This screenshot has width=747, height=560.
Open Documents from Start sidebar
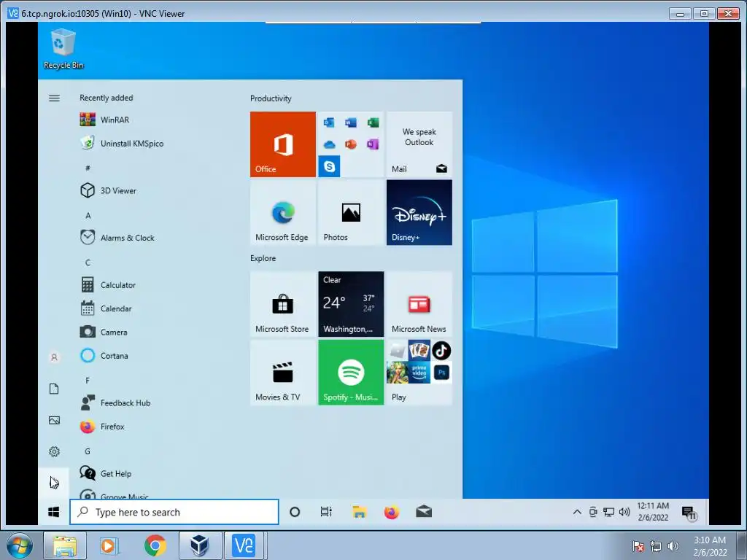coord(54,389)
